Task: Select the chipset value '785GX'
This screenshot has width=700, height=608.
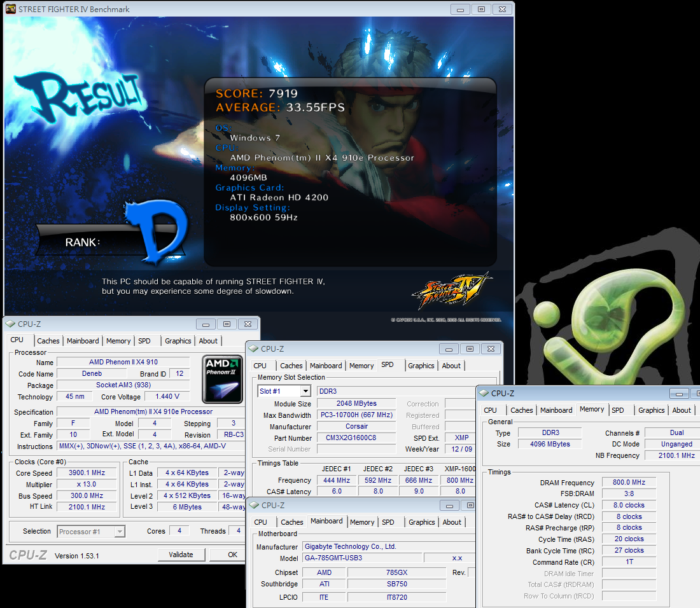Action: [x=397, y=572]
